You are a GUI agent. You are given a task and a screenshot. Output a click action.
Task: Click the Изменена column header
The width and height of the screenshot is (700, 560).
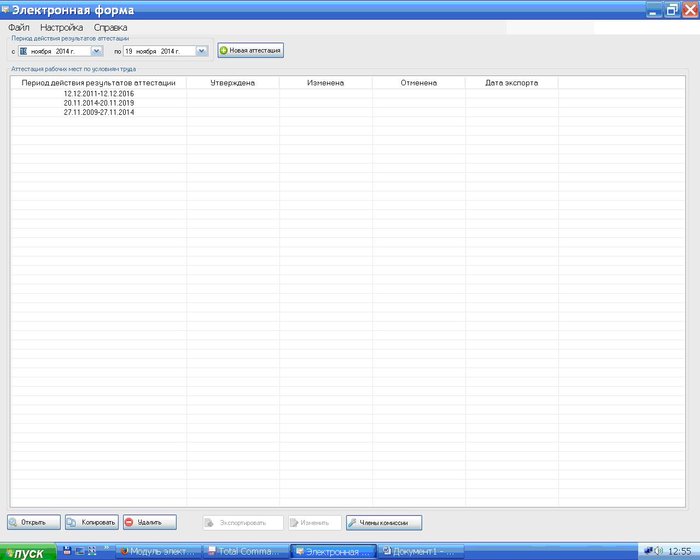(325, 83)
